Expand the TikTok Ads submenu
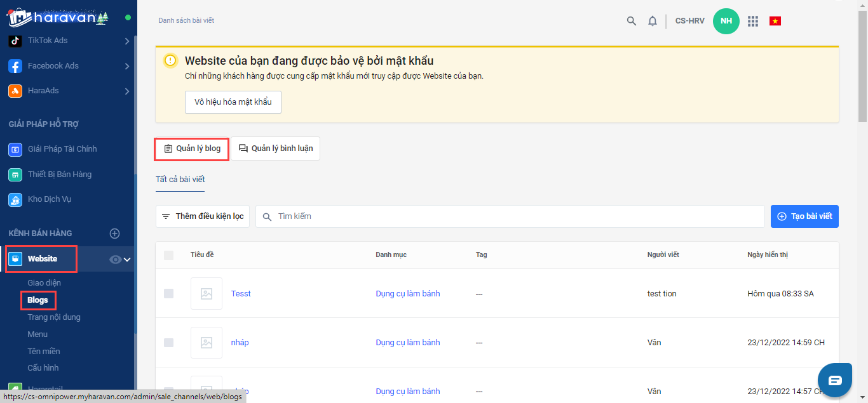The height and width of the screenshot is (403, 868). pos(127,41)
